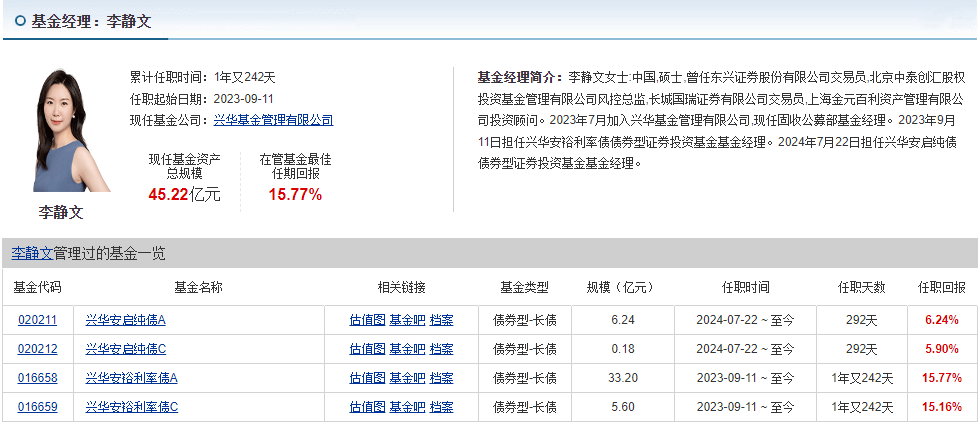Click the 45.22亿元 total asset value

184,194
